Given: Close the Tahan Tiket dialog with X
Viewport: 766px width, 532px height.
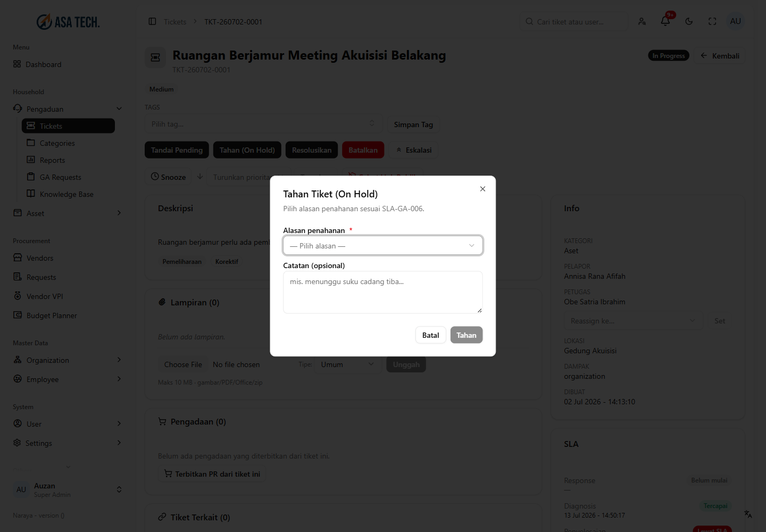Looking at the screenshot, I should pyautogui.click(x=482, y=189).
